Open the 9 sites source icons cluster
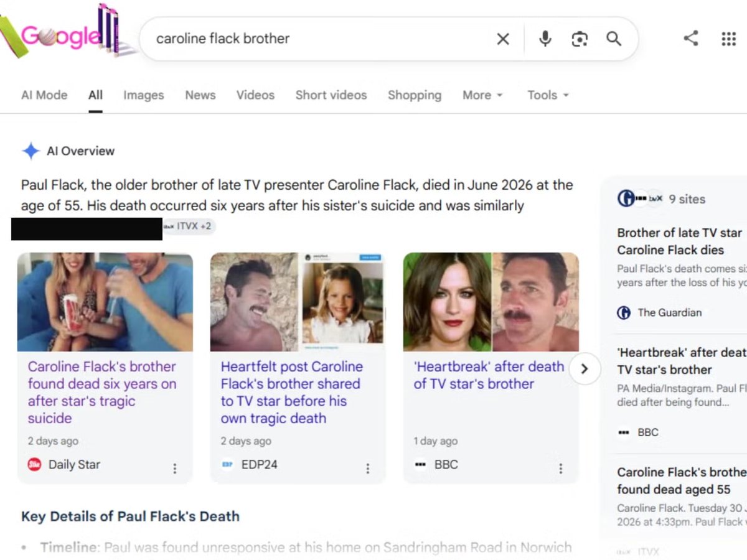This screenshot has width=747, height=560. pos(640,199)
